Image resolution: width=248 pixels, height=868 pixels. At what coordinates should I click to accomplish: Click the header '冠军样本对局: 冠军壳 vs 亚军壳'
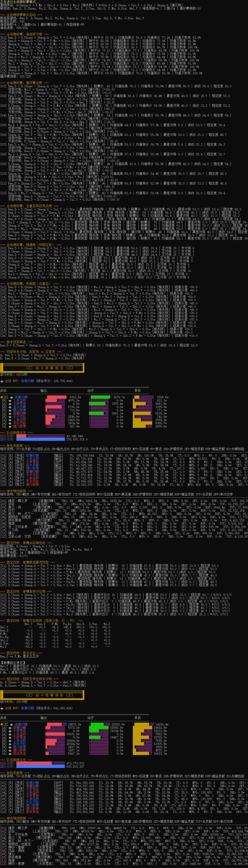tap(31, 352)
